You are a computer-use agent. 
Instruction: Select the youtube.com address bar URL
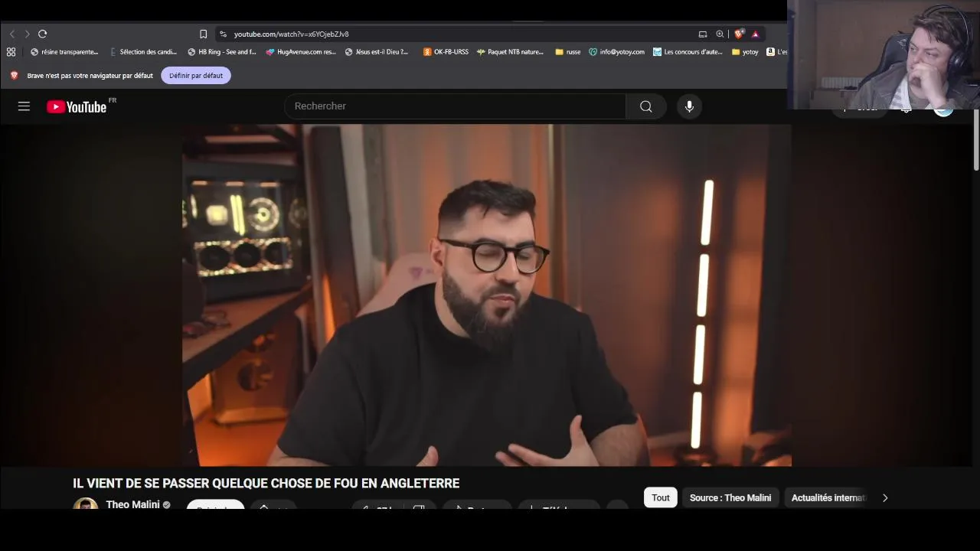[291, 34]
